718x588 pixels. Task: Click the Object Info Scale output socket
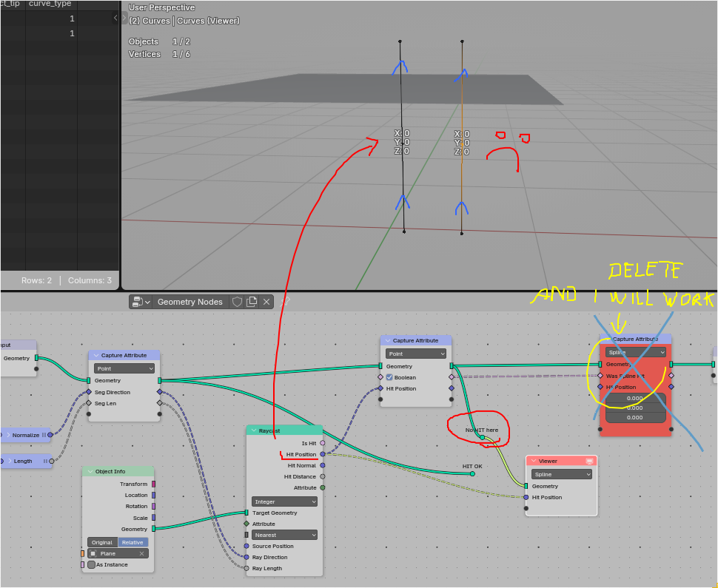click(x=153, y=518)
